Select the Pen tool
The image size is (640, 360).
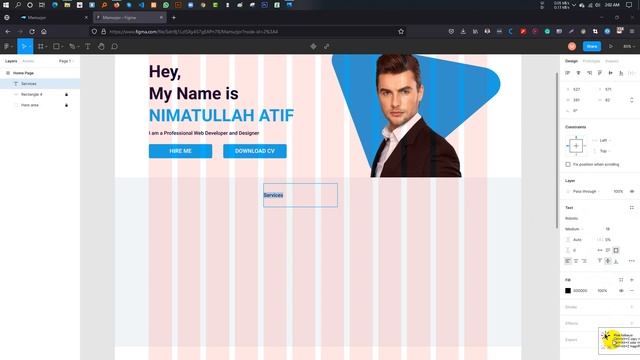click(x=72, y=47)
